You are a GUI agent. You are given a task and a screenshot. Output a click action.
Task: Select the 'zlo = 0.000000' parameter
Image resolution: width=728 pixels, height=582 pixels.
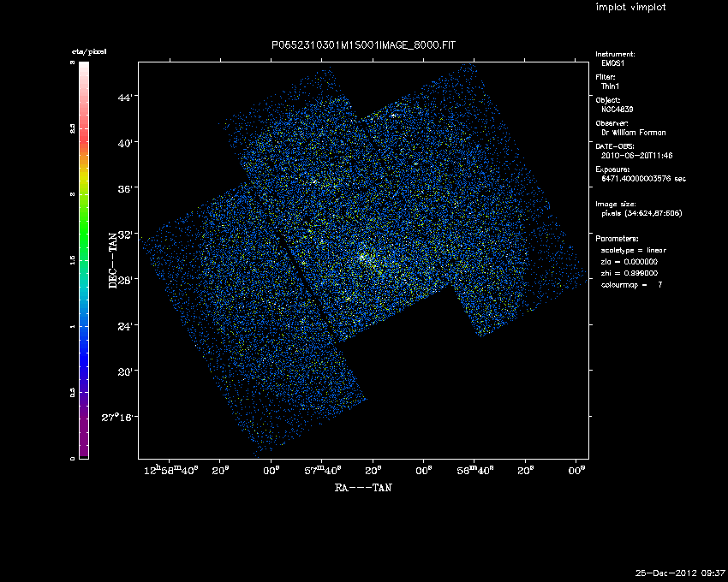[x=630, y=262]
